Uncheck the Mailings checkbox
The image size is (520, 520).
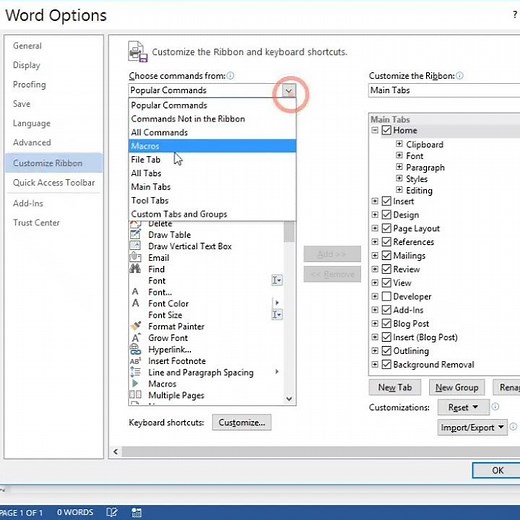click(x=386, y=255)
